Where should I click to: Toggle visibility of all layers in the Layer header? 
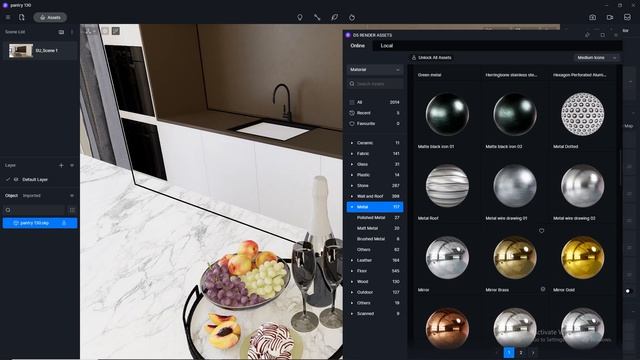click(72, 165)
